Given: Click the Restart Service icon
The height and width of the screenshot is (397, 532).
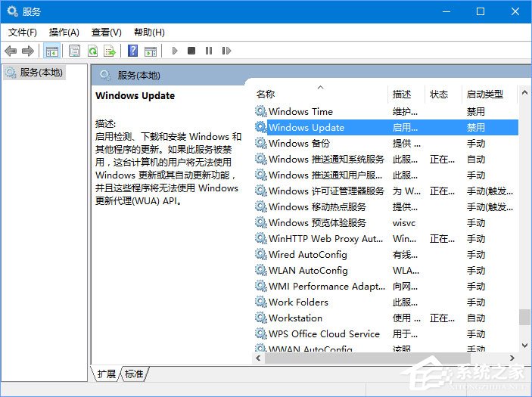Looking at the screenshot, I should 226,51.
